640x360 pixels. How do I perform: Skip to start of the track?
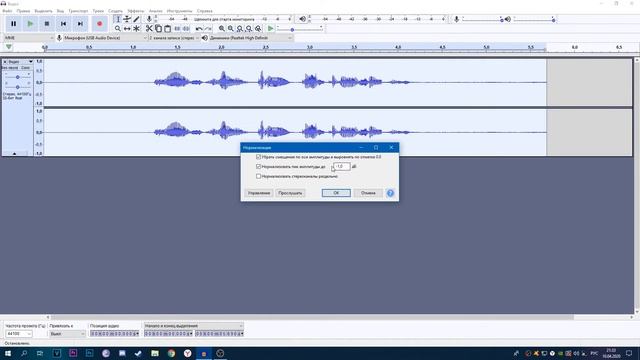click(x=63, y=24)
